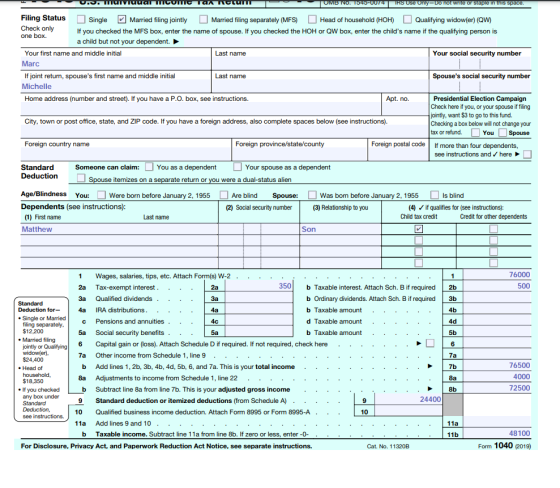This screenshot has width=560, height=488.
Task: Uncheck Married filing jointly checkbox
Action: coord(122,19)
